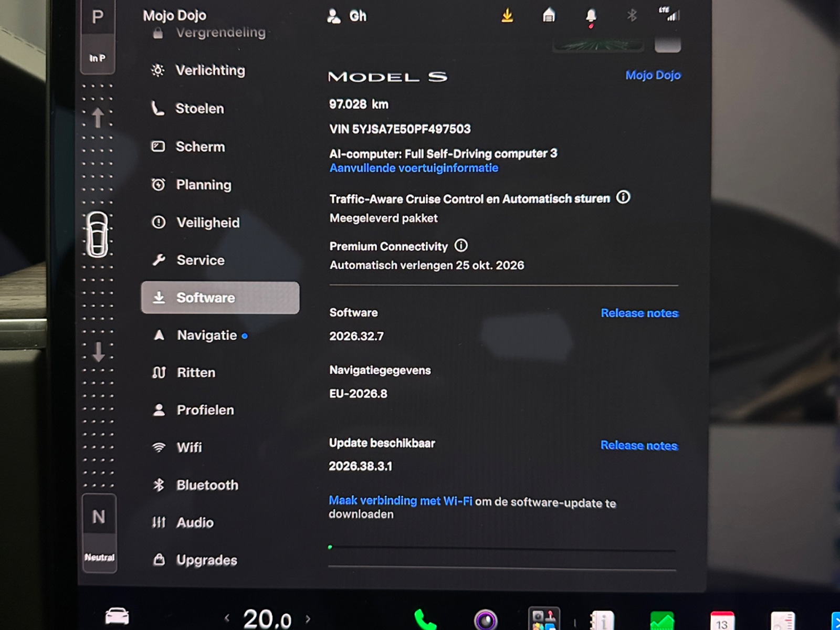The height and width of the screenshot is (630, 840).
Task: Open Veiligheid settings
Action: (x=195, y=223)
